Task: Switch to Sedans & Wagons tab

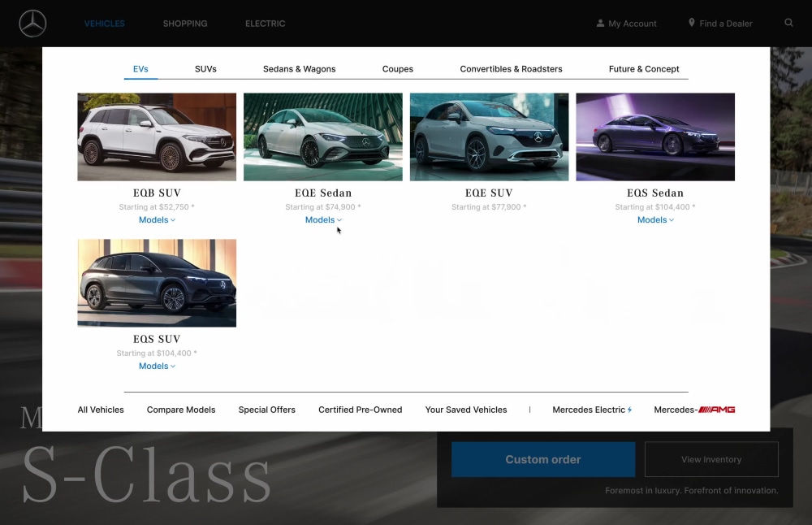Action: (300, 69)
